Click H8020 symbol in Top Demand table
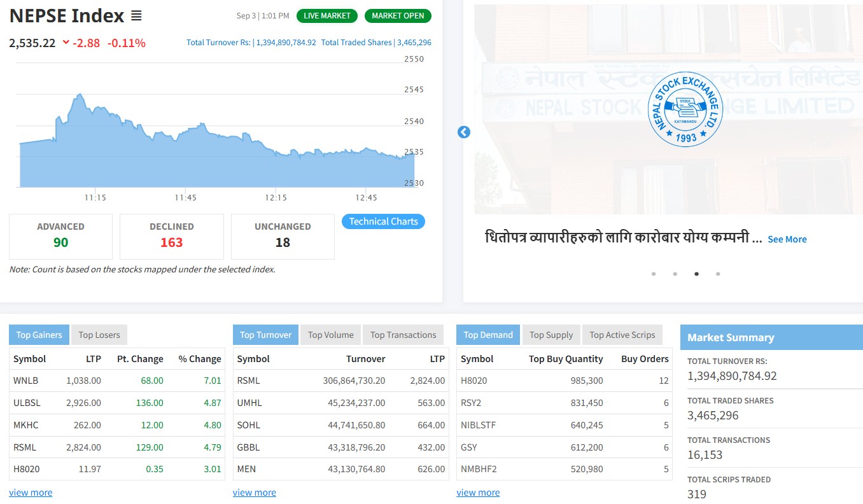 pos(474,381)
